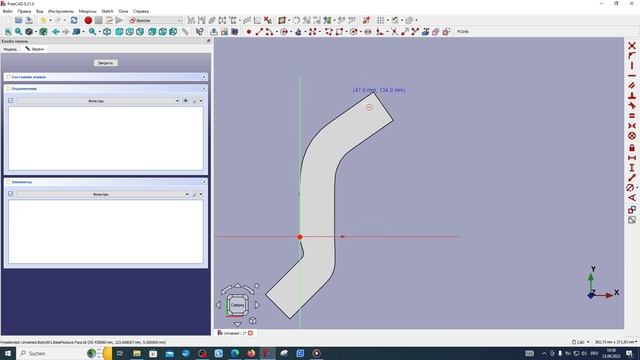
Task: Collapse the constraints section
Action: [x=204, y=88]
